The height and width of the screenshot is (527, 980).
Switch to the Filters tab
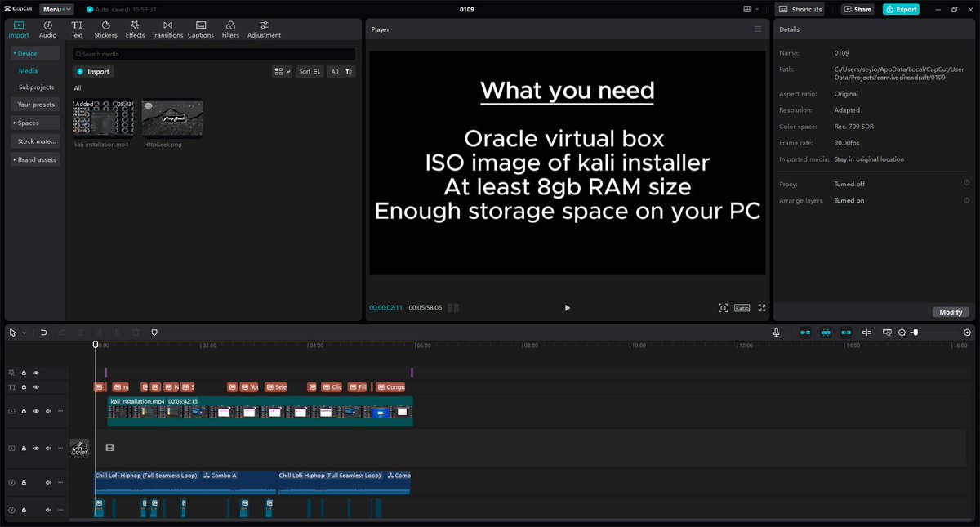point(230,29)
